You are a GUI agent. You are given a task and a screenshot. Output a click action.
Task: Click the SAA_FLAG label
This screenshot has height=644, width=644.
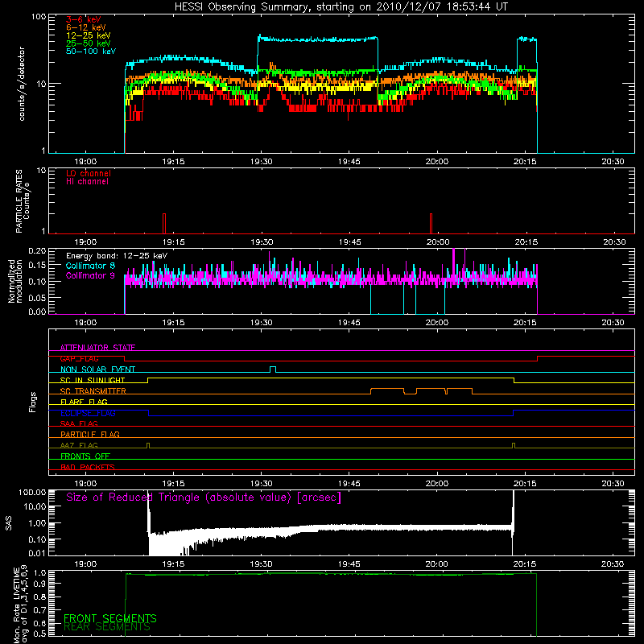79,423
